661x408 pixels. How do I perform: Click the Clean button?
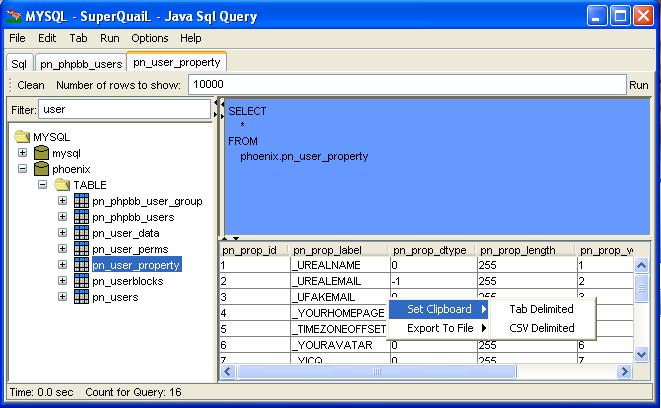31,86
